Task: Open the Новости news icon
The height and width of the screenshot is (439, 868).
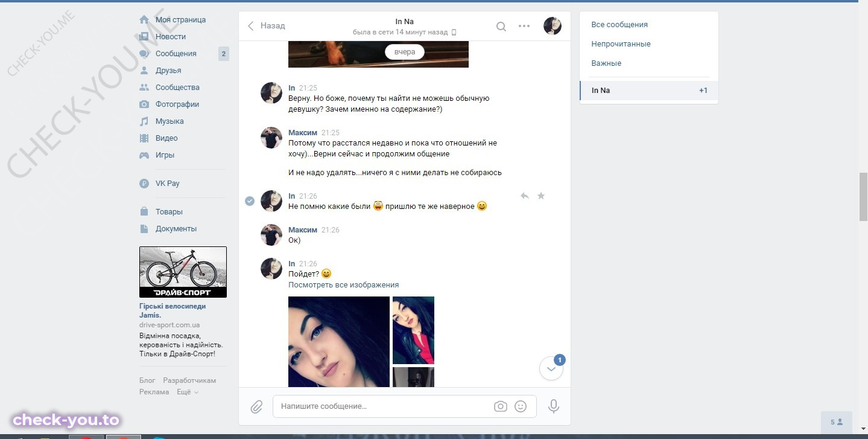Action: tap(144, 37)
